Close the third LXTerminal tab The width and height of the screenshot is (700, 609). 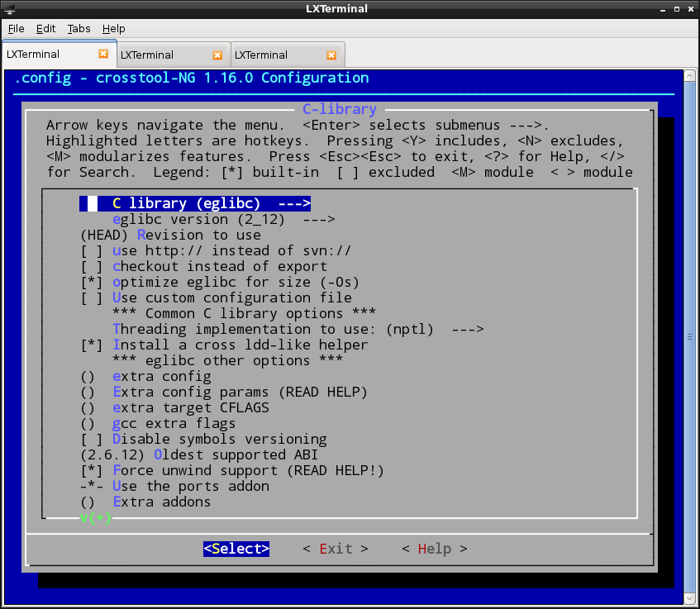(331, 55)
